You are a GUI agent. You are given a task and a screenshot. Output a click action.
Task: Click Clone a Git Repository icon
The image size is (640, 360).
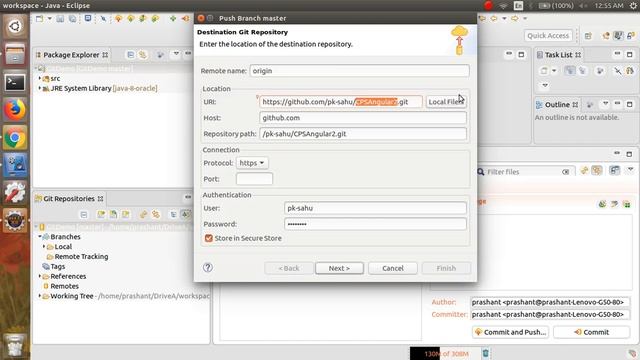click(x=113, y=215)
